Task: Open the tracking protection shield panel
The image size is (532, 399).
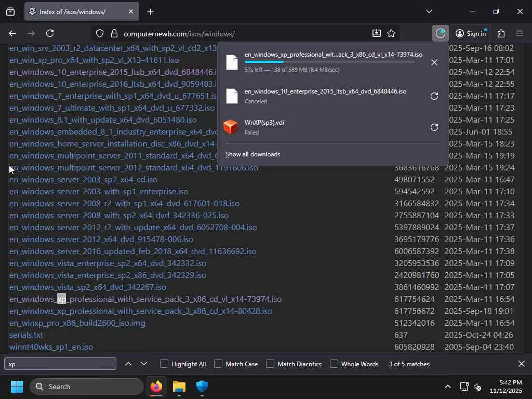Action: tap(99, 33)
